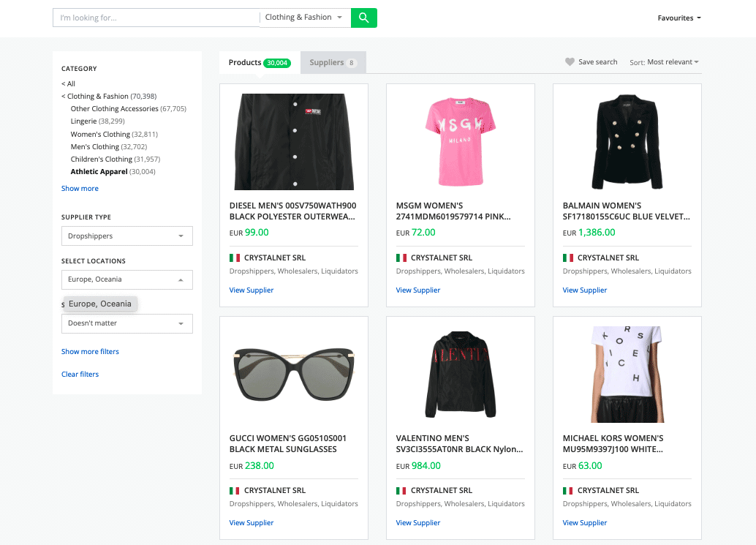Expand the Clothing & Fashion search category dropdown
Image resolution: width=756 pixels, height=545 pixels.
(304, 18)
